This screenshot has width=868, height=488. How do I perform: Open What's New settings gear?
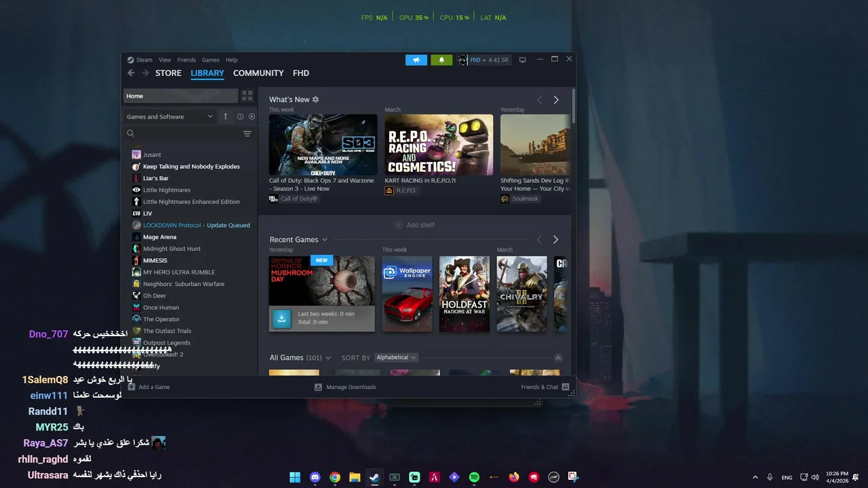pyautogui.click(x=315, y=100)
